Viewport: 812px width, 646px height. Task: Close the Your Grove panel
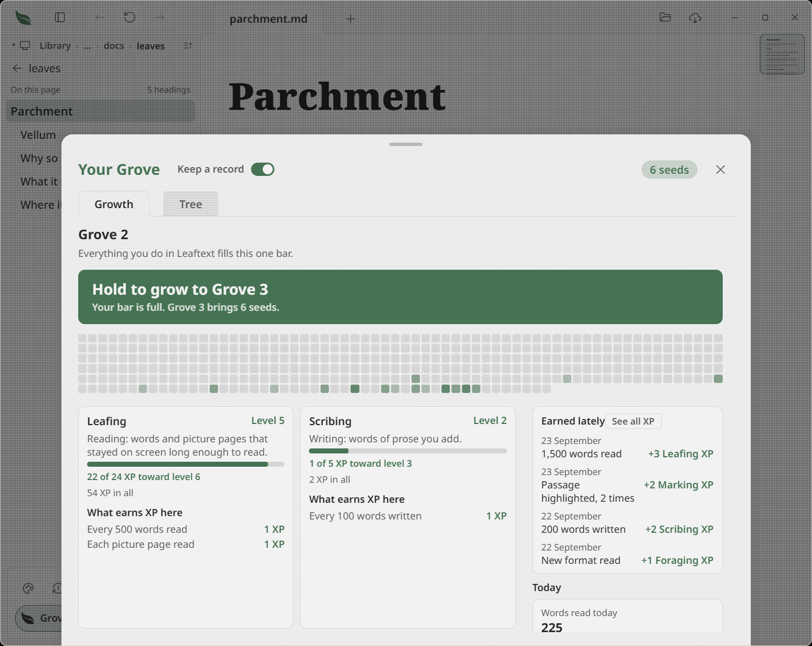pyautogui.click(x=720, y=170)
